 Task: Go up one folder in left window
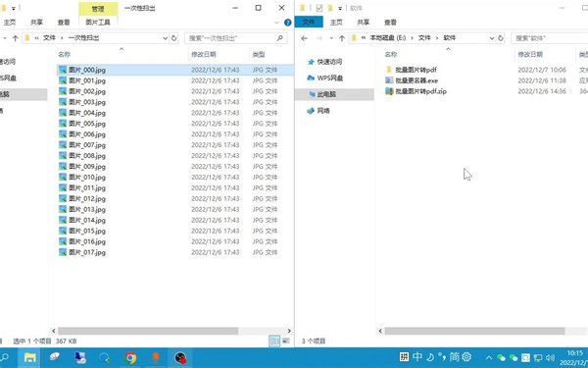click(15, 38)
